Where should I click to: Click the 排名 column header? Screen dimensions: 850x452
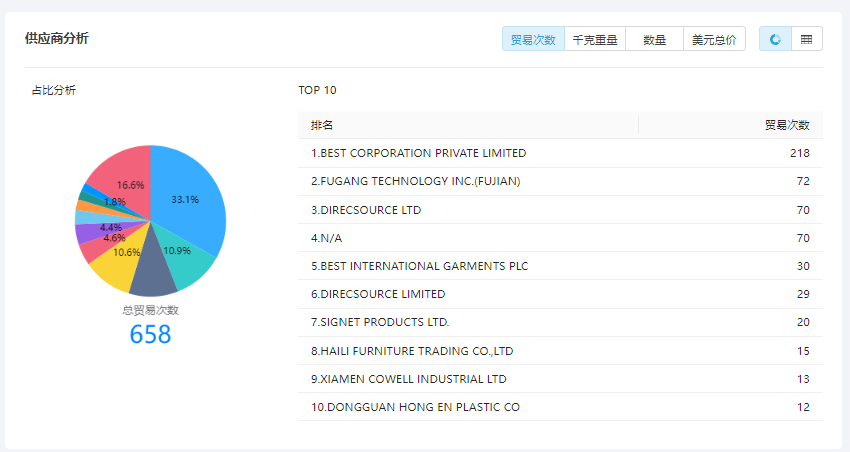click(322, 125)
